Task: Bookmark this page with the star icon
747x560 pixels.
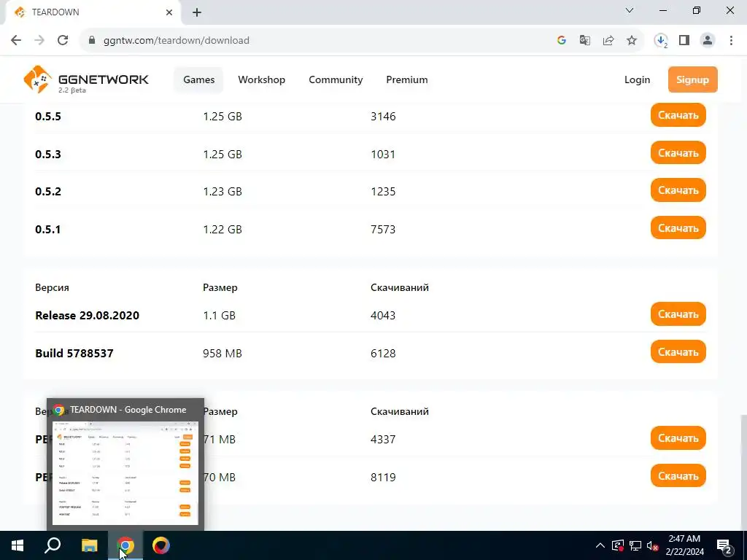Action: pos(632,41)
